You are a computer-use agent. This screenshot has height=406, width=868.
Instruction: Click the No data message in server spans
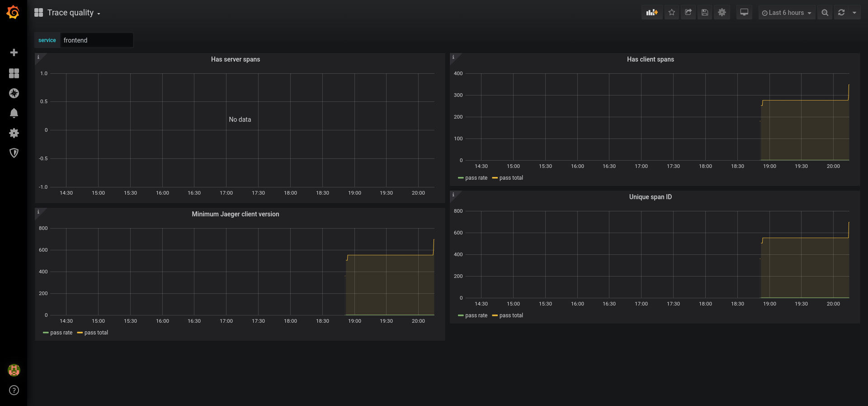[240, 119]
